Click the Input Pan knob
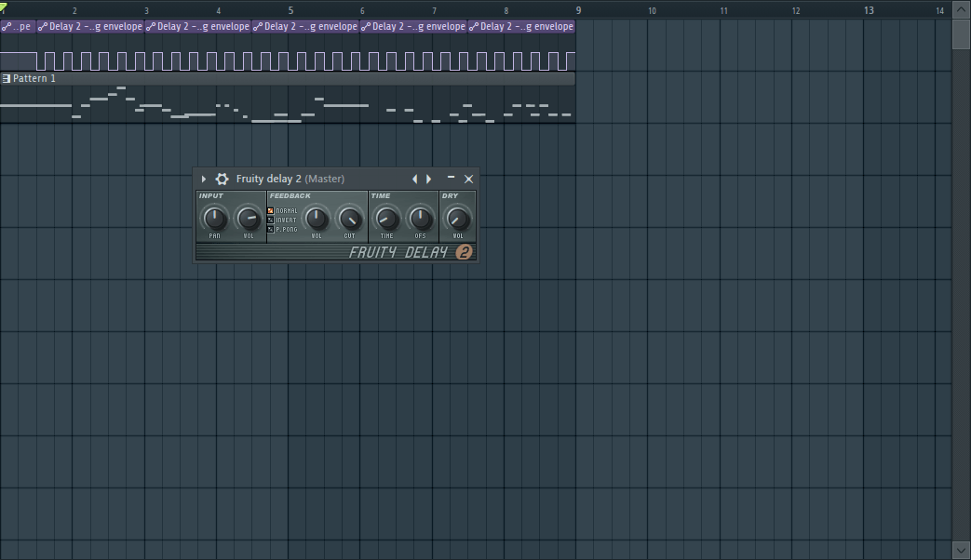The height and width of the screenshot is (560, 971). (214, 219)
